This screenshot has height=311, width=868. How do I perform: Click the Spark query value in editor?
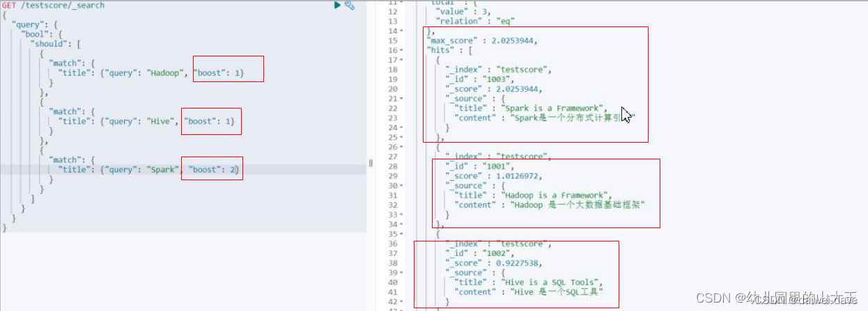coord(164,170)
